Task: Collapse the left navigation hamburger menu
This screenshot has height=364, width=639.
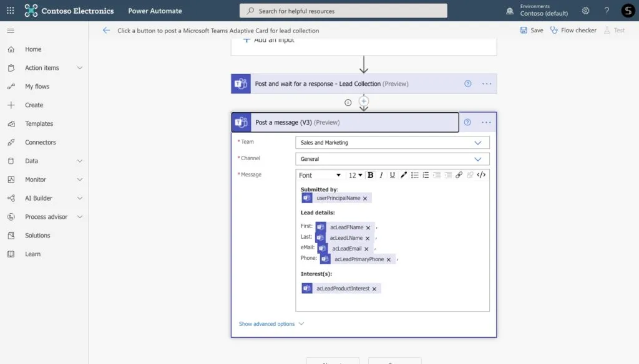Action: pyautogui.click(x=11, y=31)
